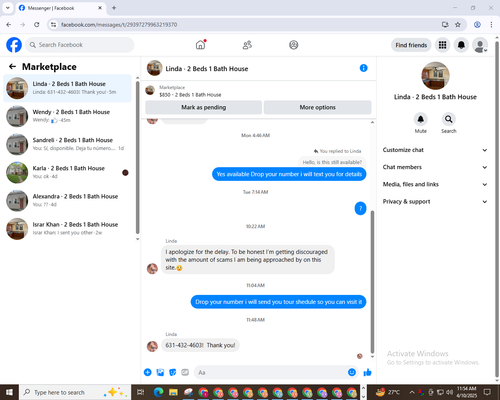Choose a GIF icon in composer

pos(185,372)
